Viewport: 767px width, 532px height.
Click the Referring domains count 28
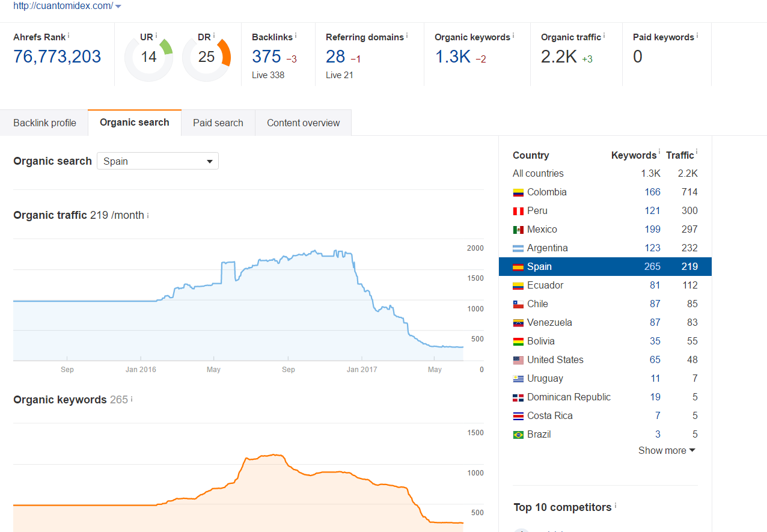[x=335, y=57]
